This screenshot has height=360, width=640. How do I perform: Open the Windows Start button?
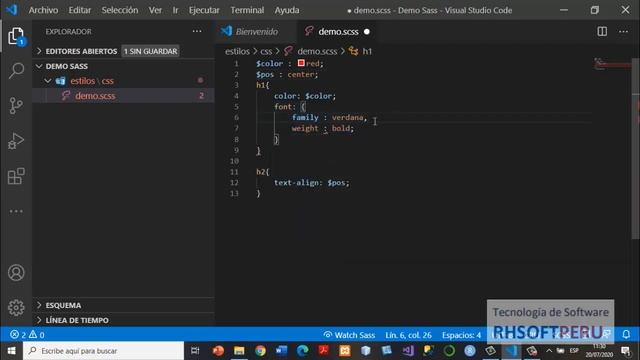pos(11,351)
